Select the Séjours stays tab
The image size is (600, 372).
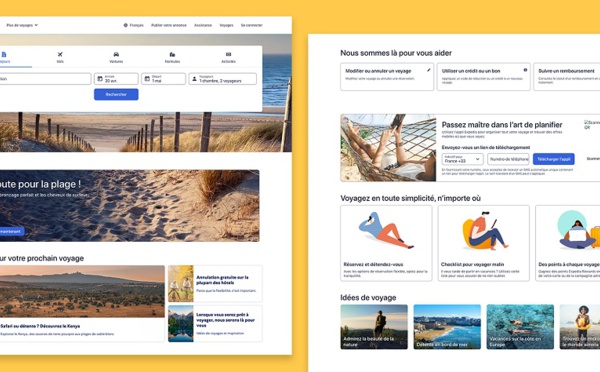5,57
